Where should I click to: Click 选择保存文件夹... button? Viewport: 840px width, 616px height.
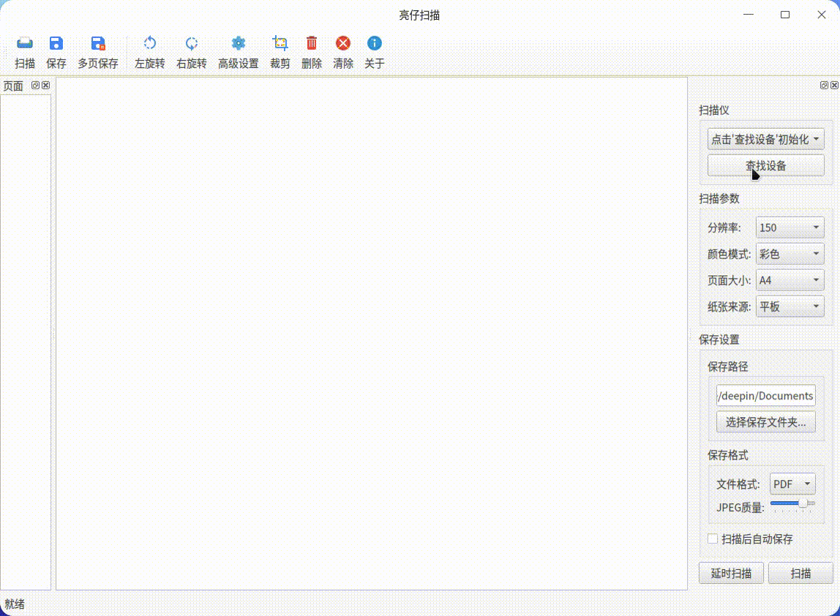[765, 422]
